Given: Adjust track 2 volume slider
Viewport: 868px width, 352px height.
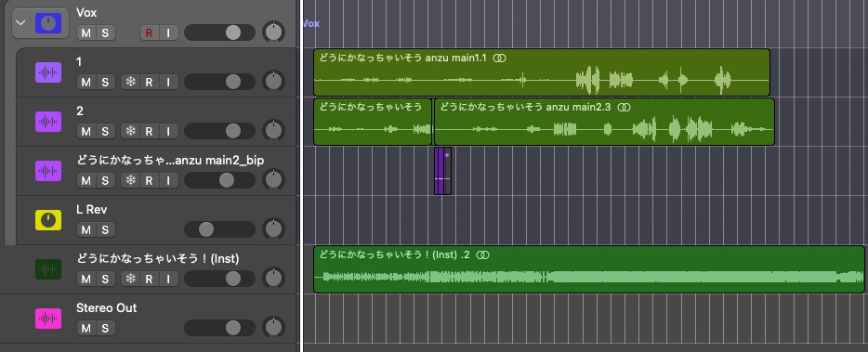Looking at the screenshot, I should point(219,131).
